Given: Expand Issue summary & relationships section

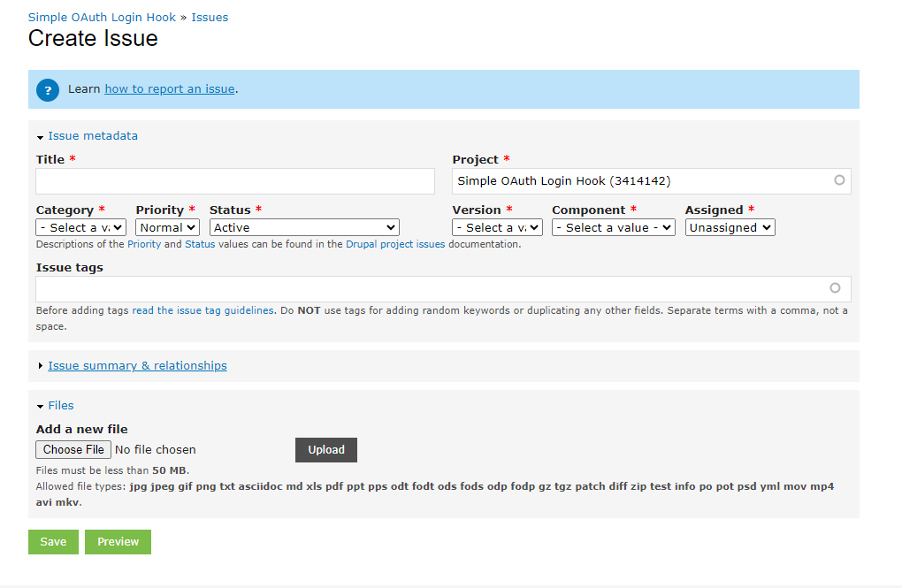Looking at the screenshot, I should click(x=137, y=366).
